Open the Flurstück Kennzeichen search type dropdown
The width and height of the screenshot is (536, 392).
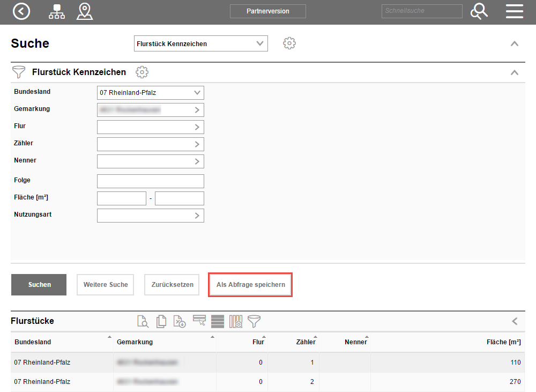point(200,44)
